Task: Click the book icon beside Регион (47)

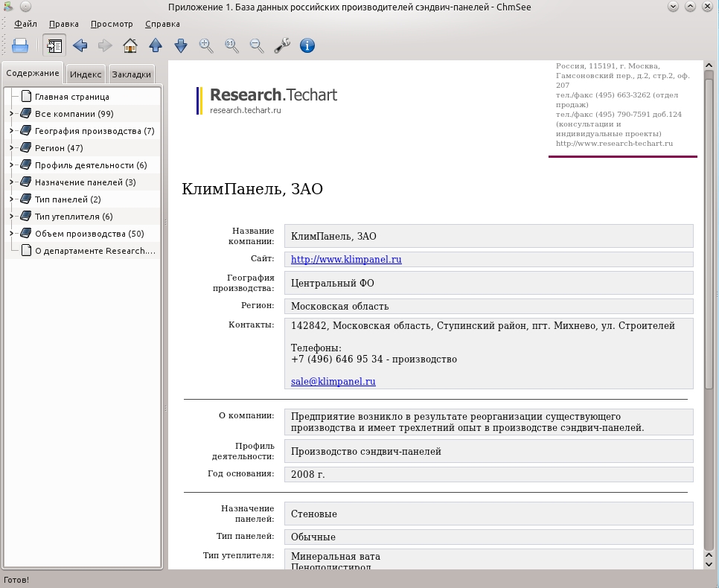Action: point(26,147)
